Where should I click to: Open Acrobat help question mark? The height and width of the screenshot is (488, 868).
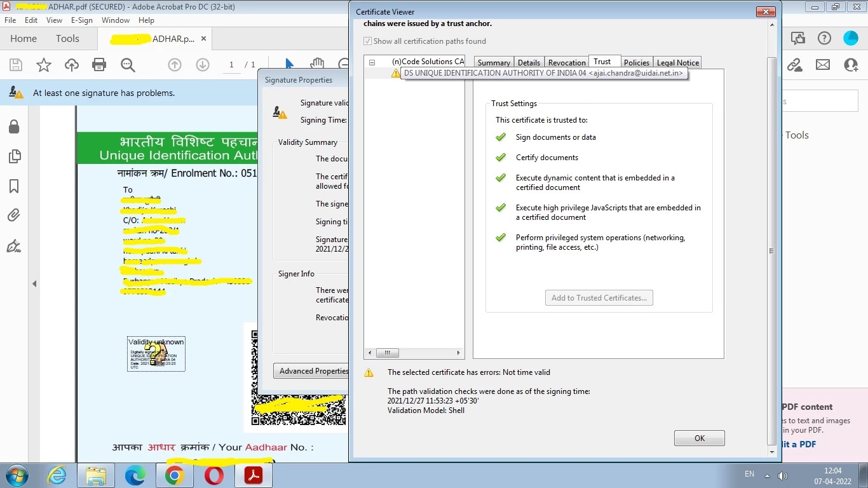point(824,39)
